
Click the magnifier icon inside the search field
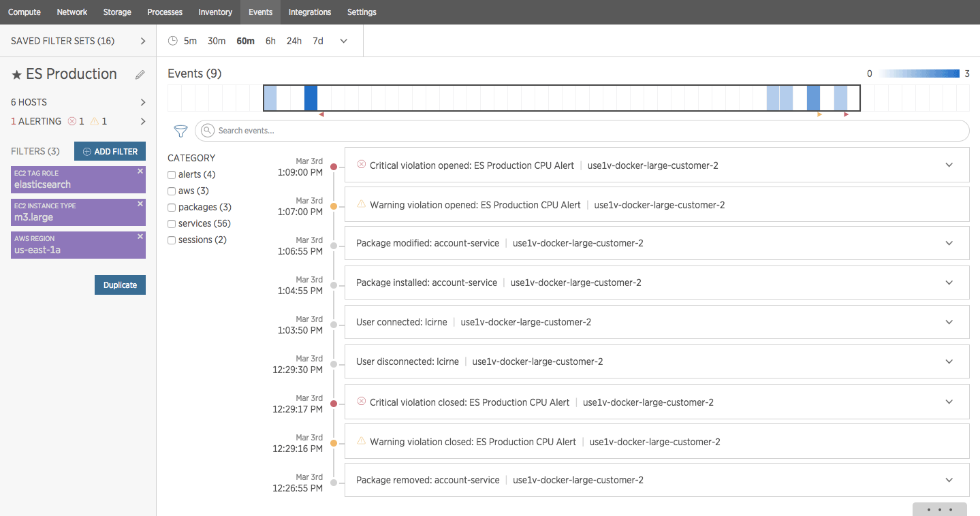(207, 131)
